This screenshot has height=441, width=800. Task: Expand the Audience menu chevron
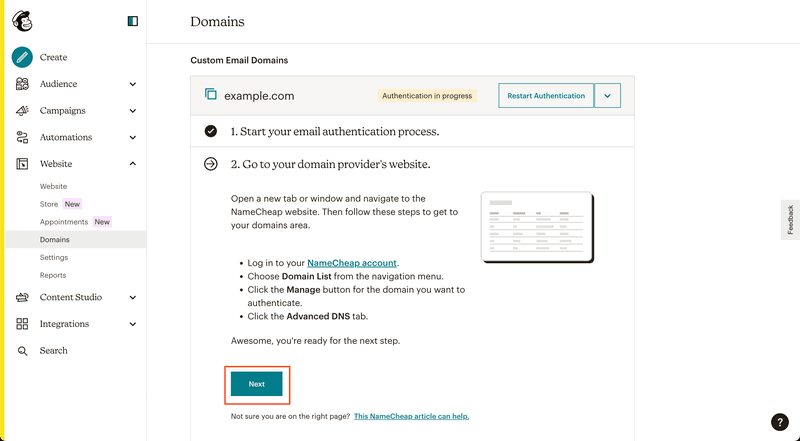(x=133, y=84)
